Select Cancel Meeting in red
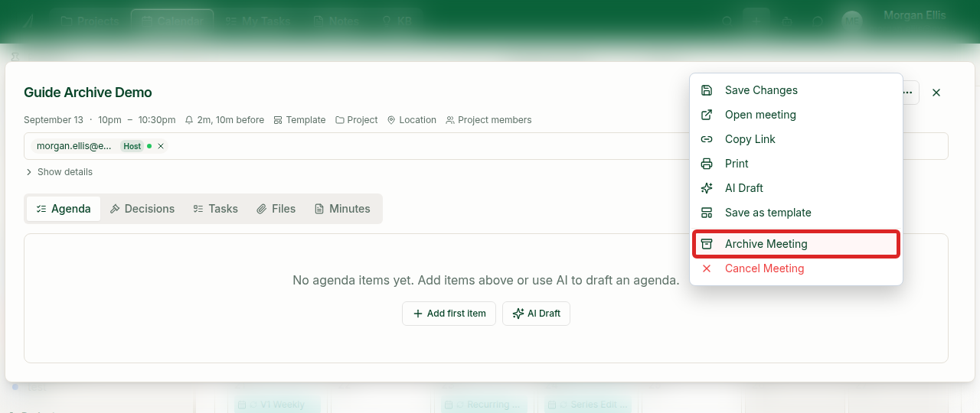Viewport: 980px width, 413px height. click(x=795, y=268)
